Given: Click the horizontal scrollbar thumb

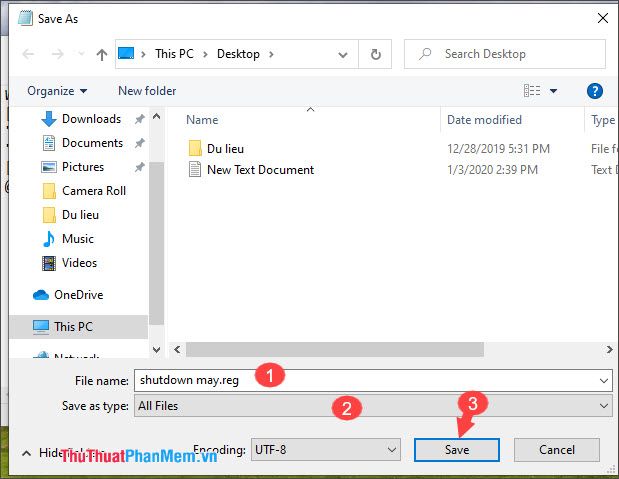Looking at the screenshot, I should coord(335,349).
